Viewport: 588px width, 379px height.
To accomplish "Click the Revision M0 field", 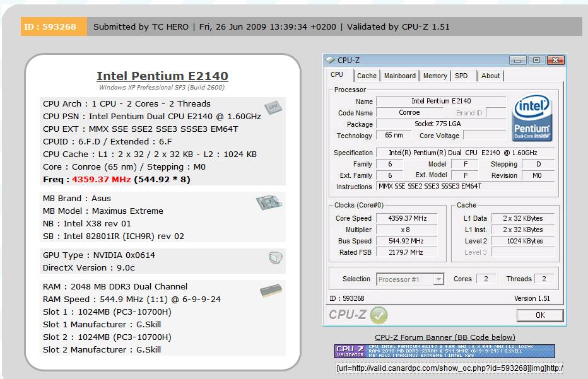I will [538, 175].
